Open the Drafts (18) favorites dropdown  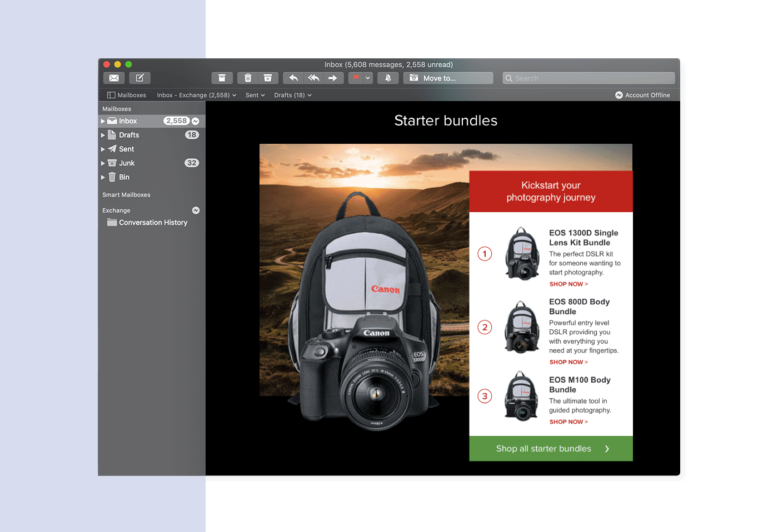pyautogui.click(x=293, y=95)
